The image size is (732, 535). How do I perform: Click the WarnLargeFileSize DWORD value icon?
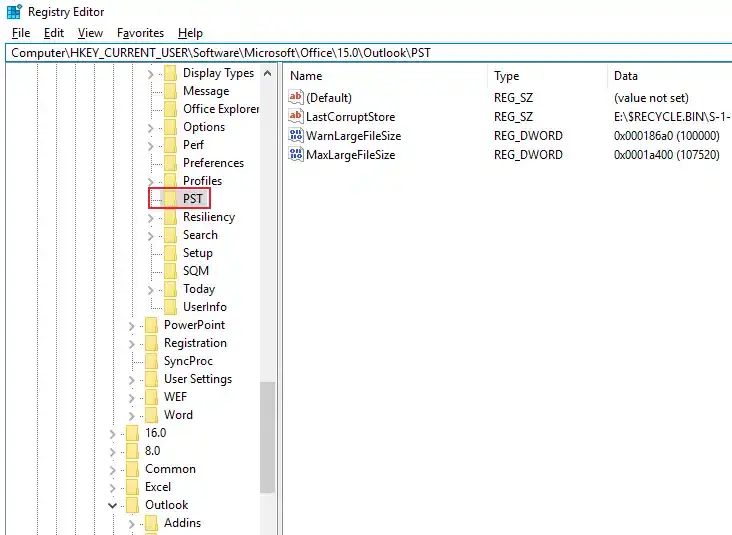click(296, 135)
